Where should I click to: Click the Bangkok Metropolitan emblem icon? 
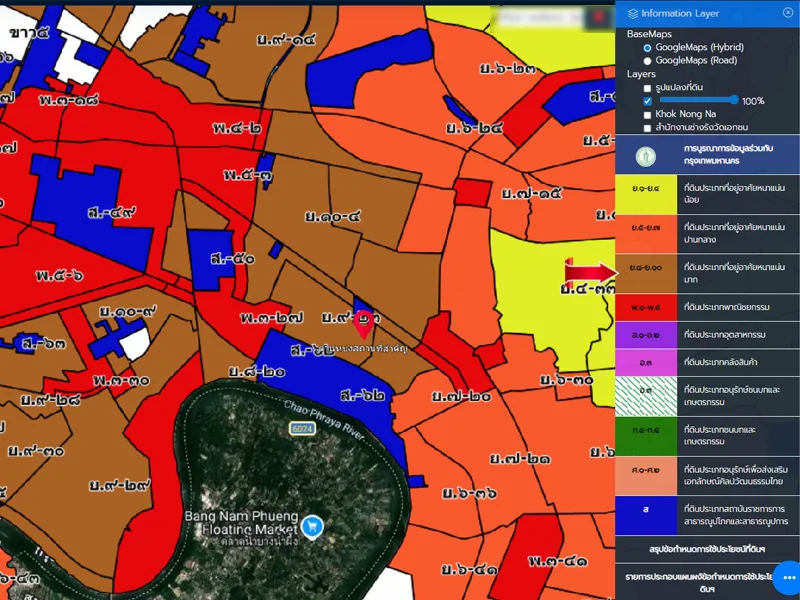tap(647, 156)
